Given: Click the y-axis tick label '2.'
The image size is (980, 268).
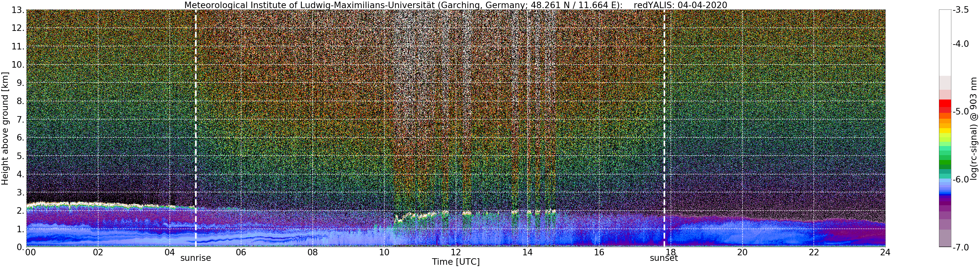Looking at the screenshot, I should click(20, 211).
